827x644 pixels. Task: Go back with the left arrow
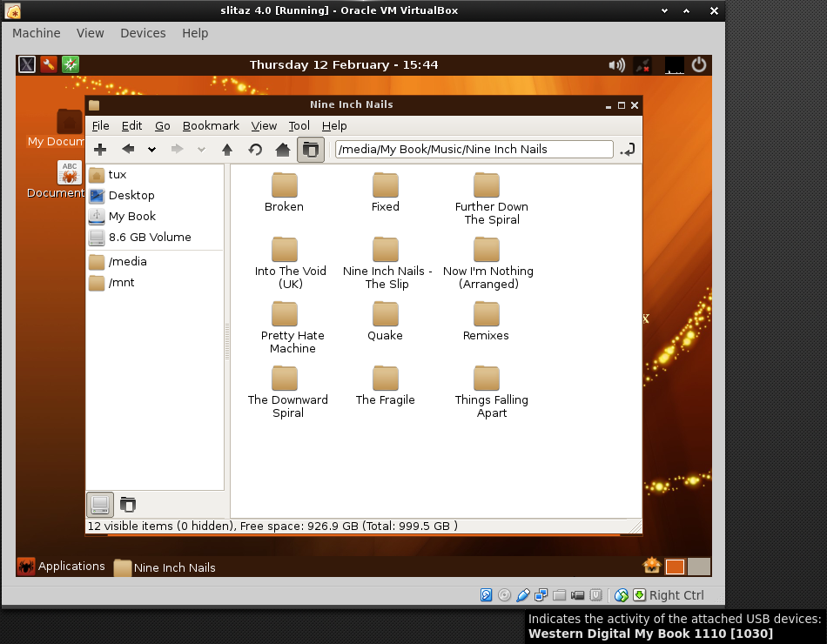click(x=128, y=150)
